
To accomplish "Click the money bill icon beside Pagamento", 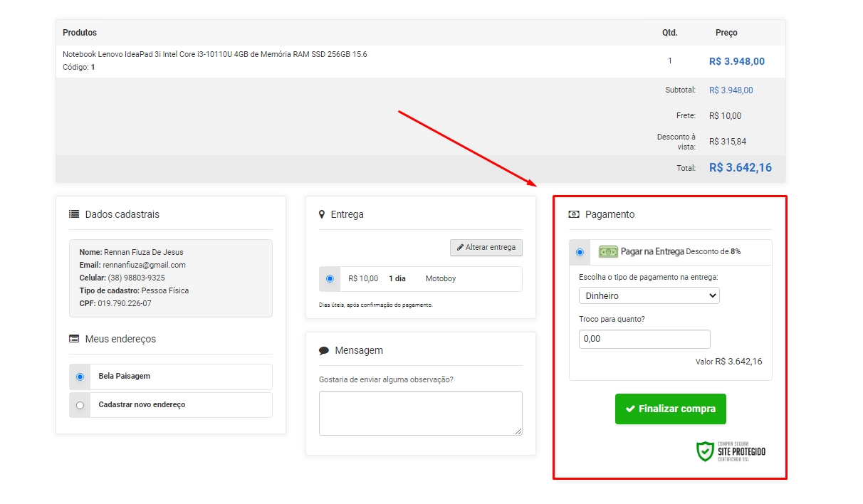I will (574, 214).
